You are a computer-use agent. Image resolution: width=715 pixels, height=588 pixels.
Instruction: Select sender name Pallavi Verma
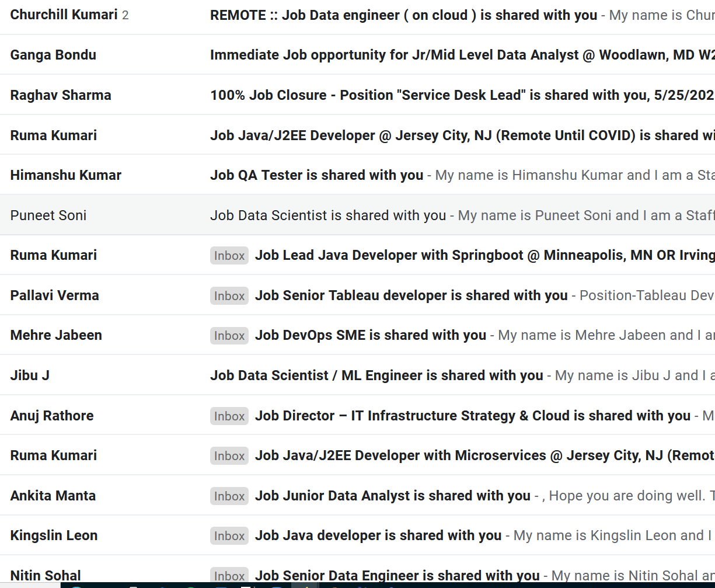coord(55,295)
